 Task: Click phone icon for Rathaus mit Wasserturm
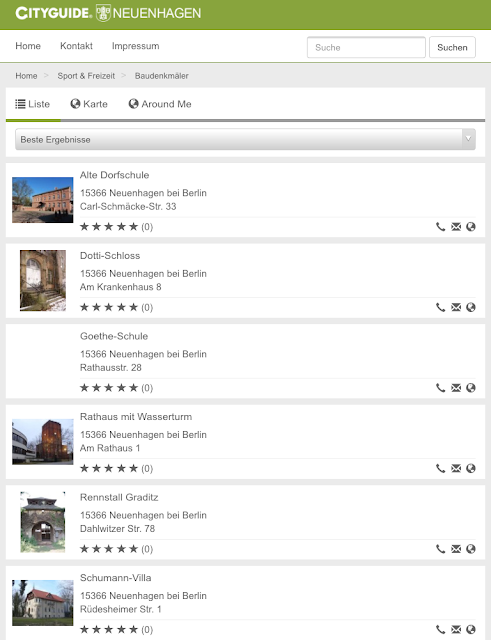[440, 468]
